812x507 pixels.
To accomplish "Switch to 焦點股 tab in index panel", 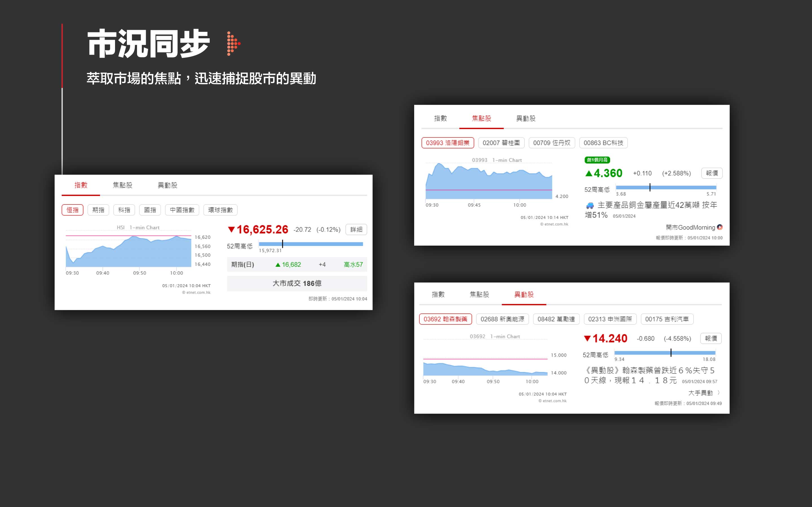I will click(122, 185).
